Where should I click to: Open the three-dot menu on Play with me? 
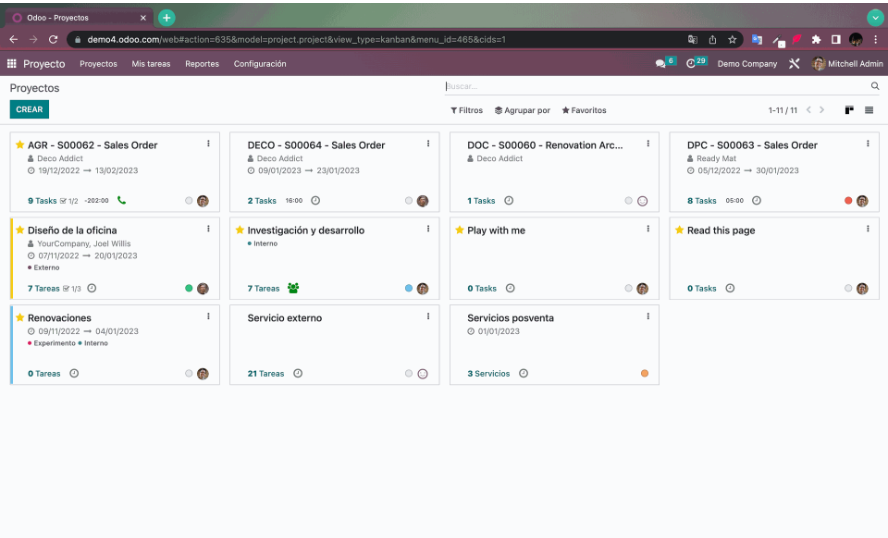tap(648, 229)
